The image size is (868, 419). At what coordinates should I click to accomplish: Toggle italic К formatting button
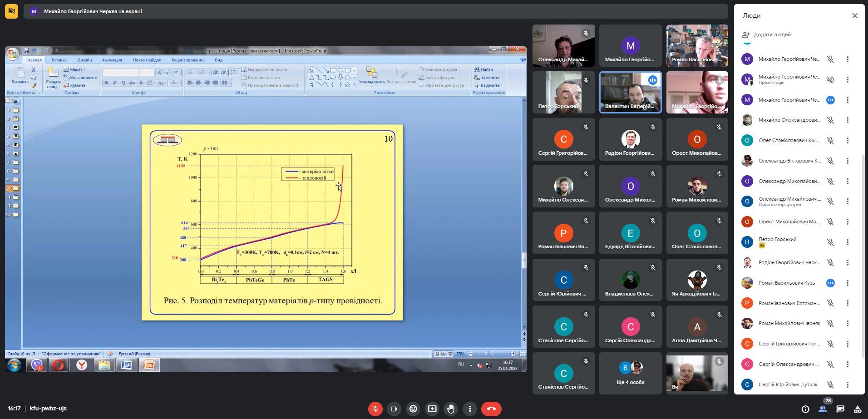[x=115, y=83]
